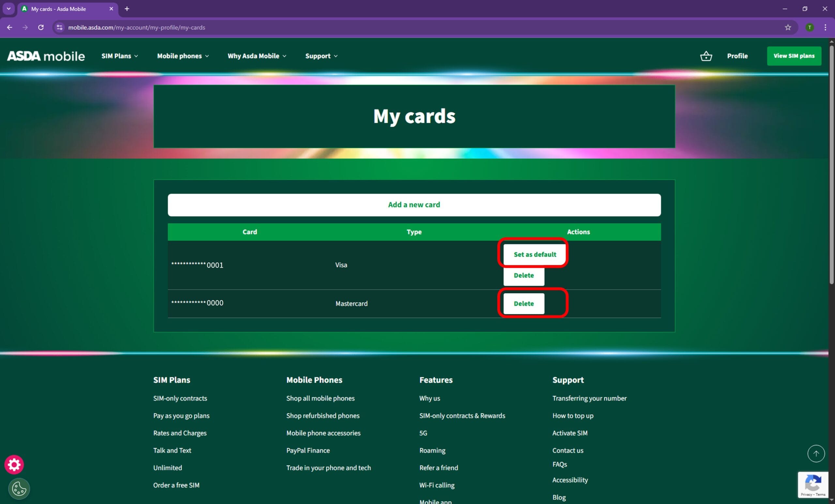Click the address bar URL
Image resolution: width=835 pixels, height=504 pixels.
(x=137, y=27)
